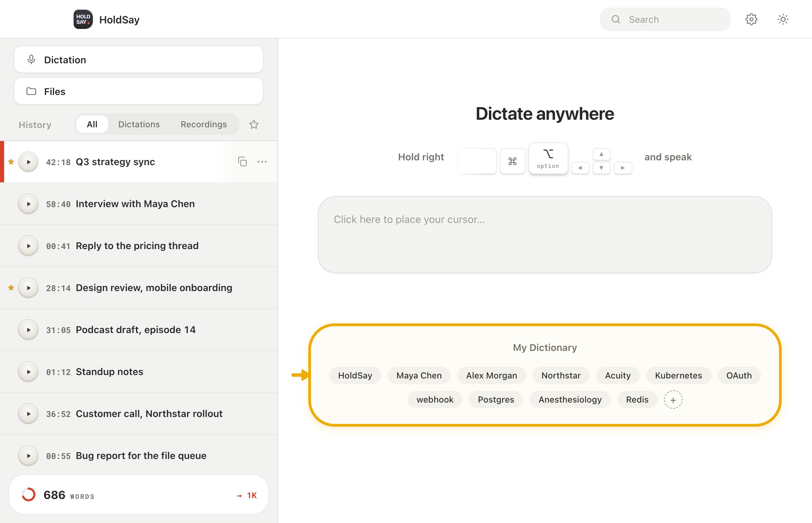Image resolution: width=812 pixels, height=523 pixels.
Task: Click the microphone icon in Dictation
Action: click(31, 60)
